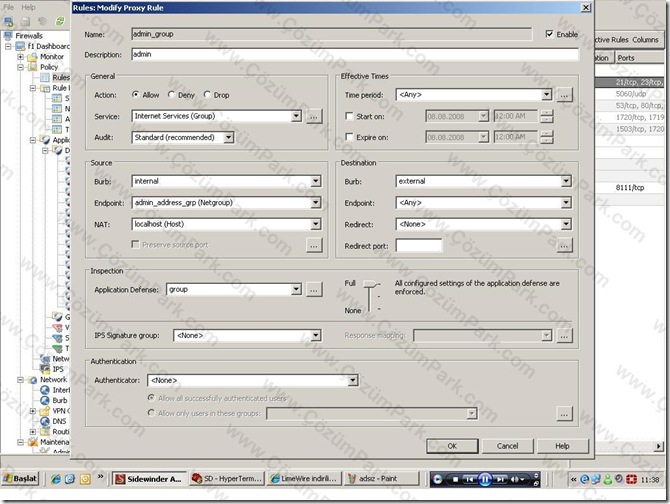Image resolution: width=670 pixels, height=504 pixels.
Task: Open the authentication groups browse button
Action: [564, 413]
